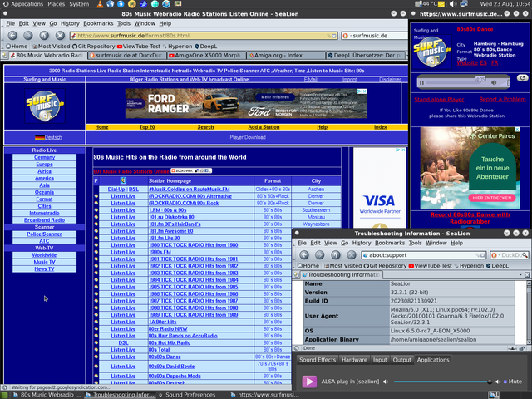Viewport: 532px width, 399px height.
Task: Click the refresh arrow beside the audio player
Action: [522, 77]
